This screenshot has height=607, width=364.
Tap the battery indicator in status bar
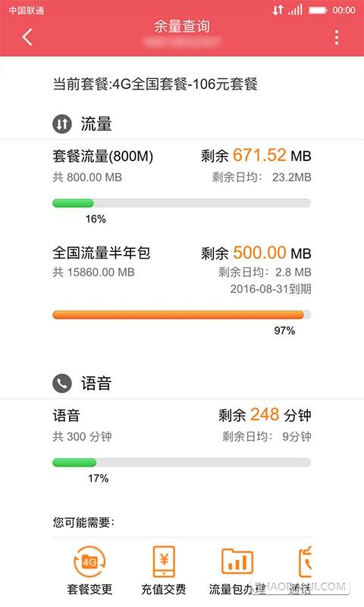click(318, 10)
